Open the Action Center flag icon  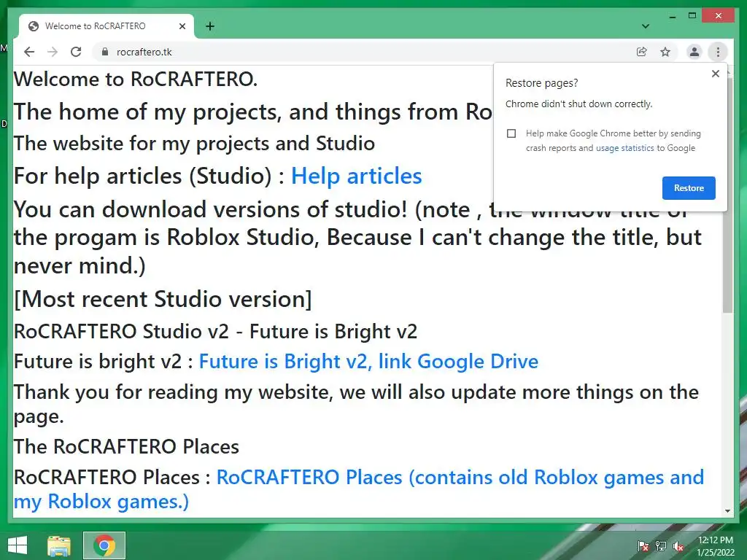(643, 546)
